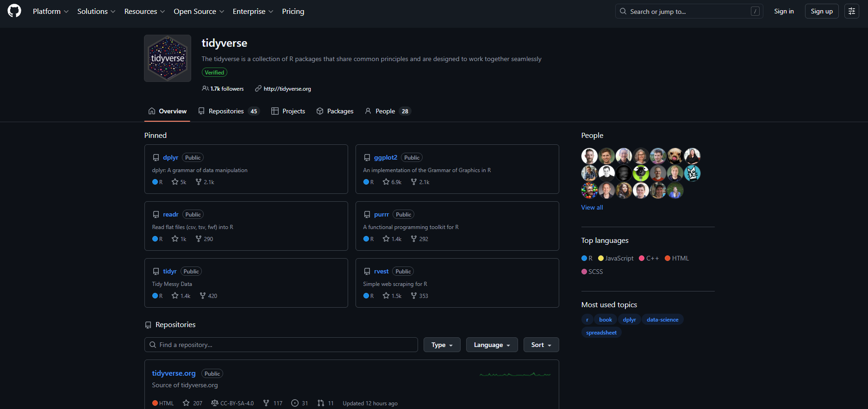Open the ggplot2 repository link

pyautogui.click(x=386, y=158)
